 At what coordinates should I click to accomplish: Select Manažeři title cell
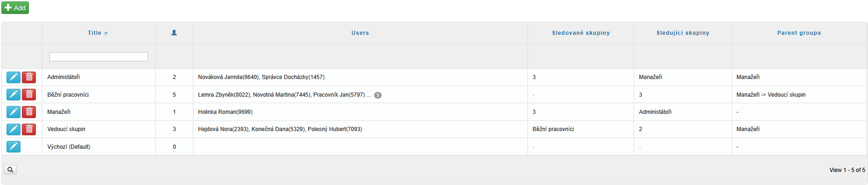coord(99,112)
